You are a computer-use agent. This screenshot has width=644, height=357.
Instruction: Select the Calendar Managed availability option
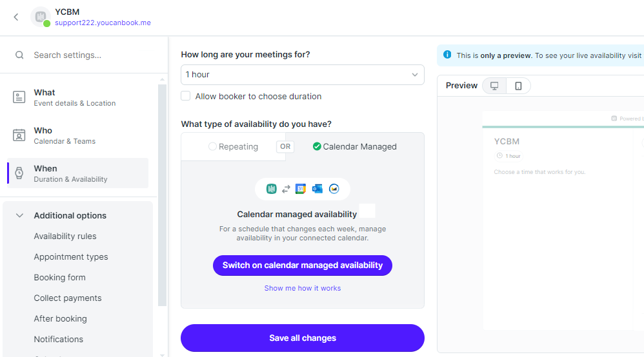coord(354,147)
